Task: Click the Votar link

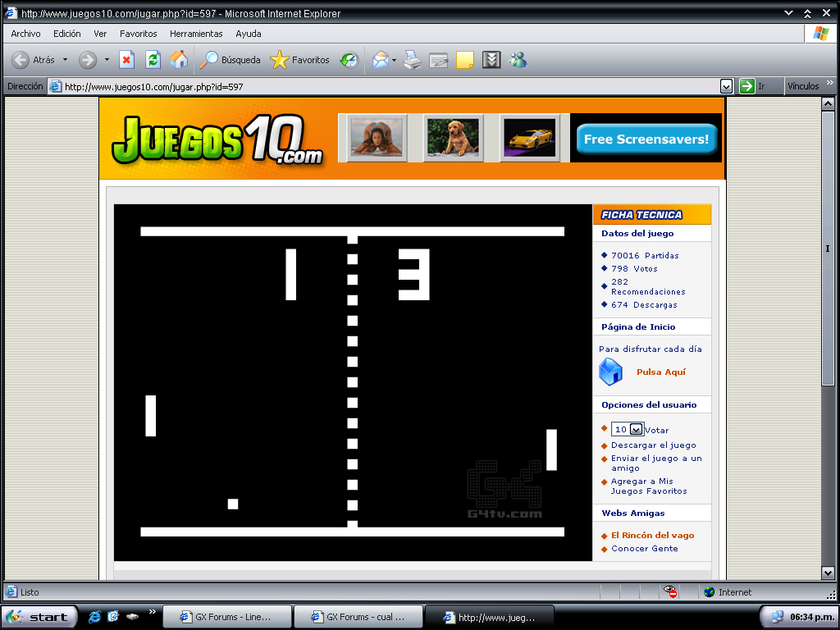Action: point(657,430)
